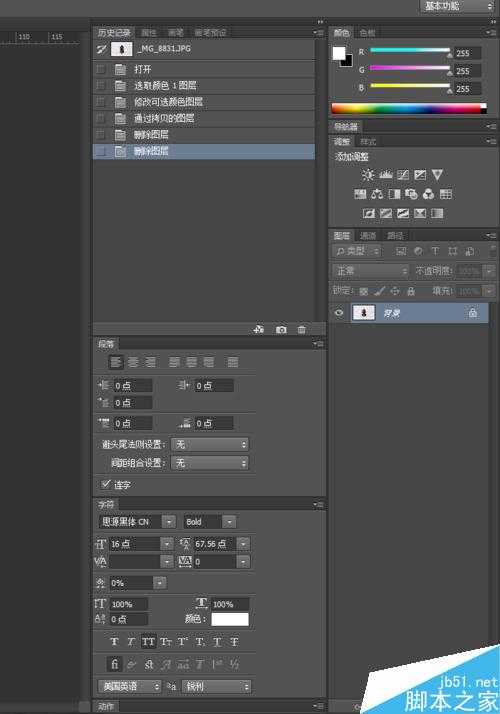This screenshot has width=500, height=714.
Task: Open the Bold font style dropdown
Action: pyautogui.click(x=230, y=522)
